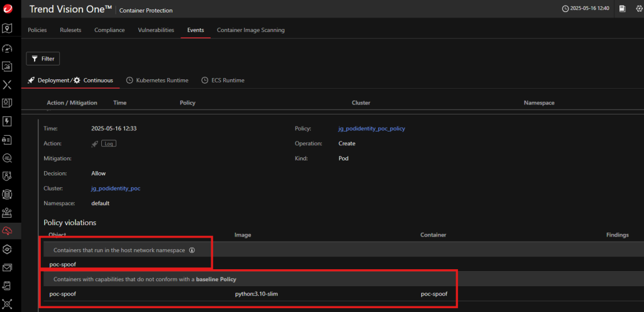Image resolution: width=644 pixels, height=312 pixels.
Task: Open the map pin sidebar icon
Action: (7, 28)
